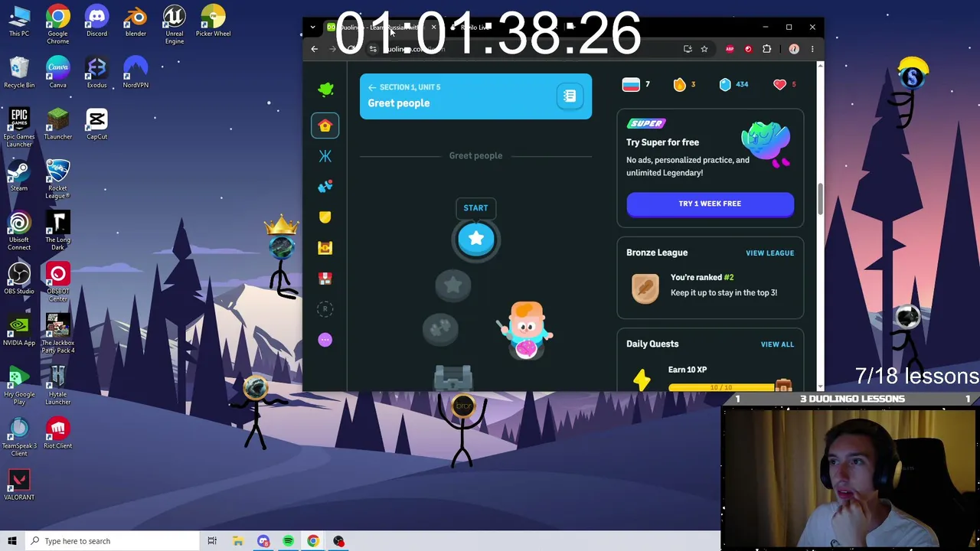The image size is (980, 551).
Task: Click the locked grey star lesson node
Action: (x=452, y=286)
